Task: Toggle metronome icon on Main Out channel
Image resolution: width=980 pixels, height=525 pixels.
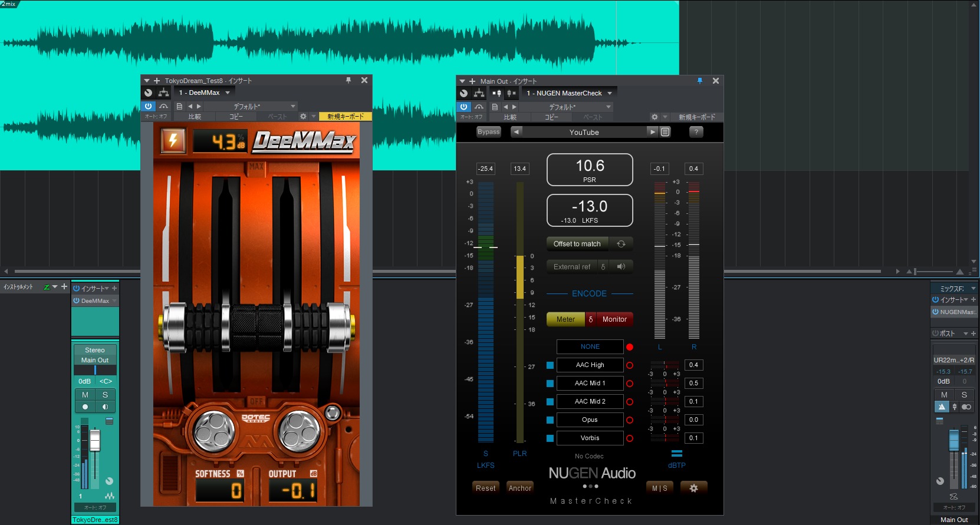Action: [942, 407]
